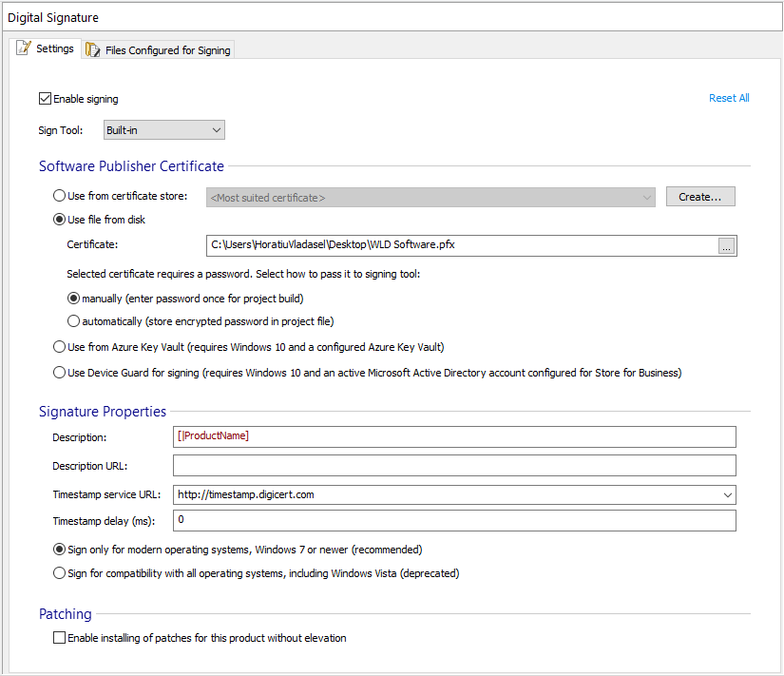Screen dimensions: 784x676
Task: Click the Description URL field
Action: coord(454,465)
